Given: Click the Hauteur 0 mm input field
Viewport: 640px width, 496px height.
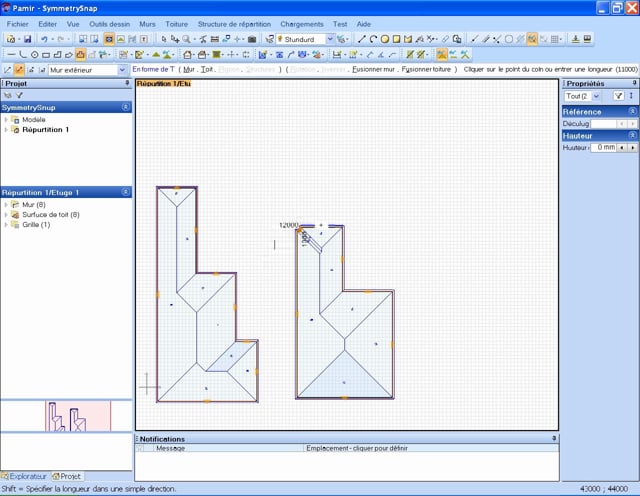Looking at the screenshot, I should click(x=603, y=147).
